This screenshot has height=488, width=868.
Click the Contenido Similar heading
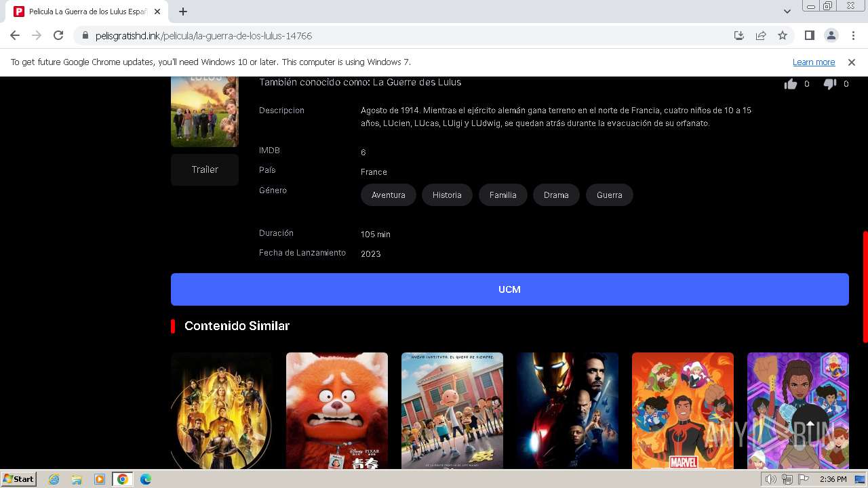coord(237,326)
